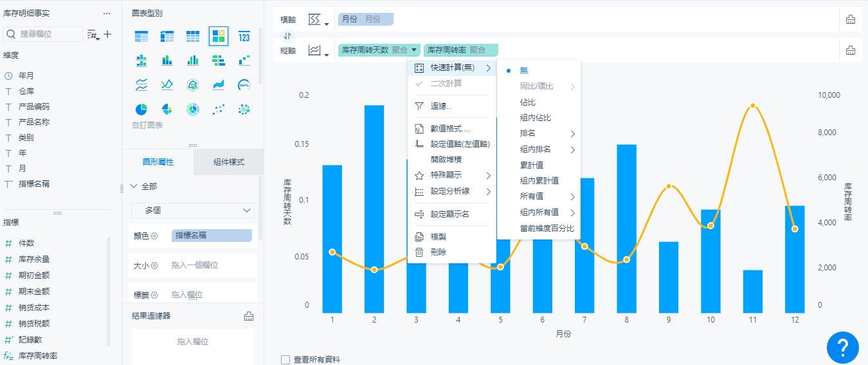868x365 pixels.
Task: Click the 搜尋欄位 search box
Action: [43, 34]
